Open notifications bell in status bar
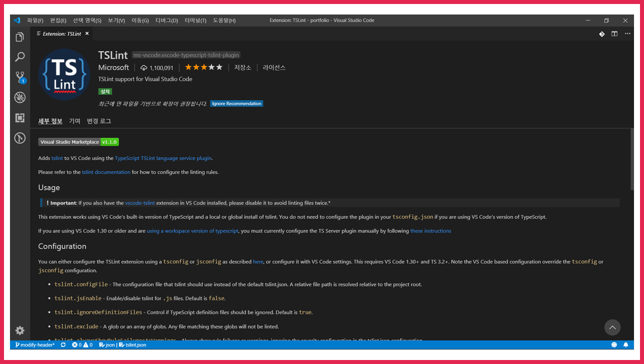644x364 pixels. click(x=626, y=345)
